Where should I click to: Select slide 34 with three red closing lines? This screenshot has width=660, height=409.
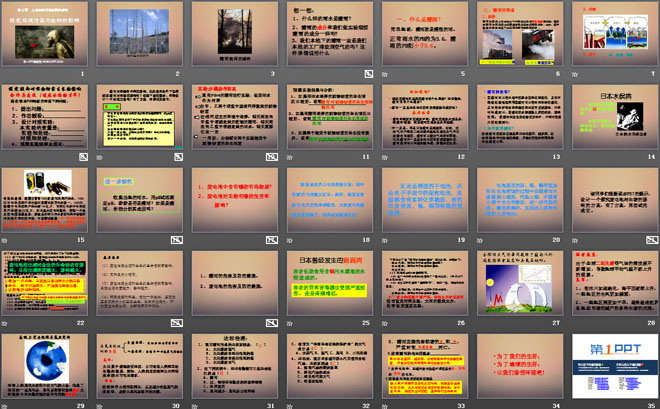(x=520, y=365)
